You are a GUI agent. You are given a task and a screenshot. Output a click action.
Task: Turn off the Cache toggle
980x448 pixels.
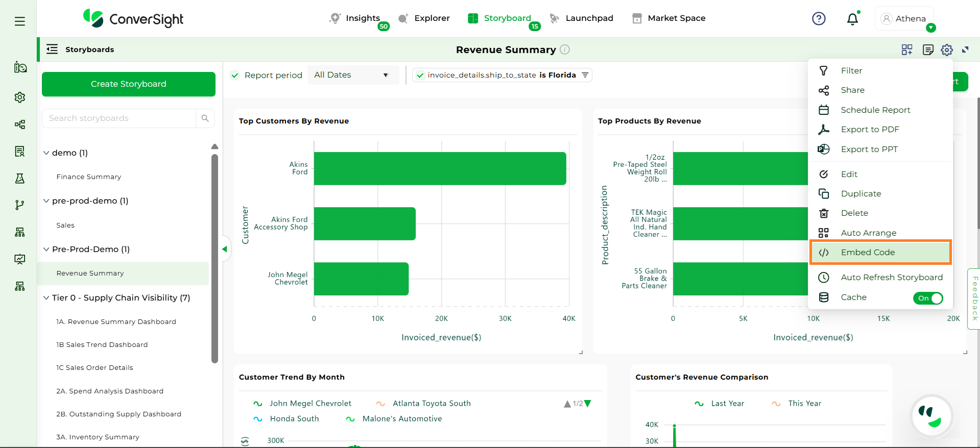pyautogui.click(x=928, y=298)
